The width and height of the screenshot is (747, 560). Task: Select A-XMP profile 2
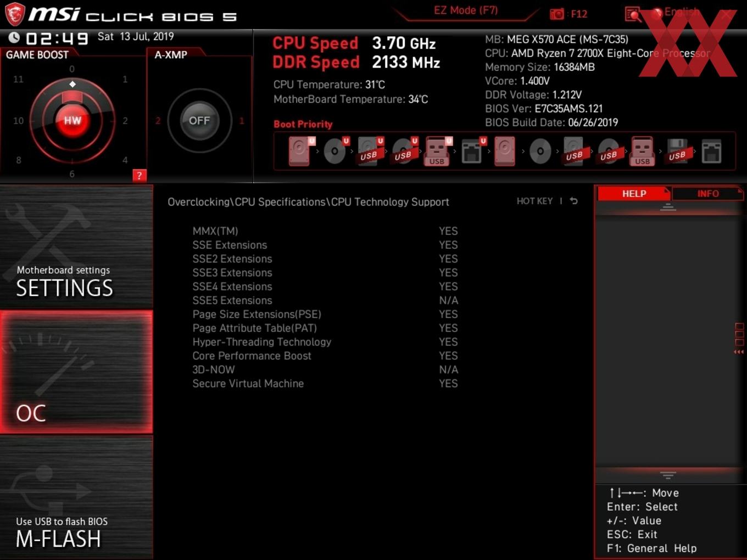(158, 121)
